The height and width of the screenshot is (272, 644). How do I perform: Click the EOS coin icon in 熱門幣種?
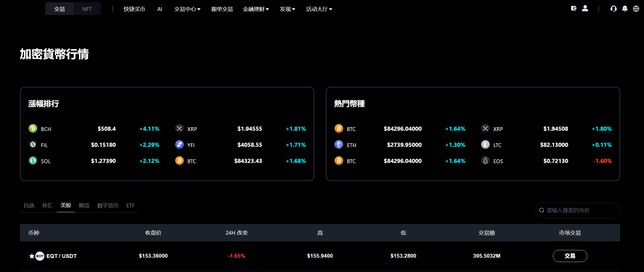click(485, 161)
